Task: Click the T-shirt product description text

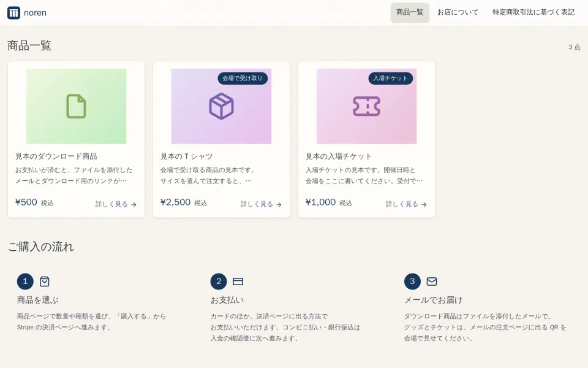Action: pyautogui.click(x=208, y=175)
